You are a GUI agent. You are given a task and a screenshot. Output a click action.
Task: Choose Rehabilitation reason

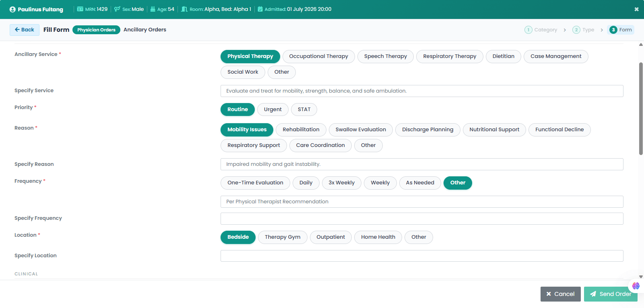coord(301,130)
